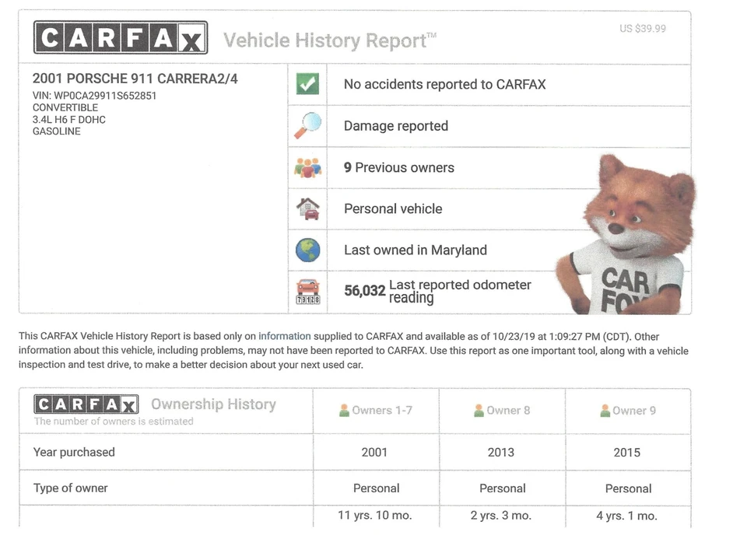Image resolution: width=733 pixels, height=560 pixels.
Task: Click the globe last-owned location icon
Action: click(307, 250)
